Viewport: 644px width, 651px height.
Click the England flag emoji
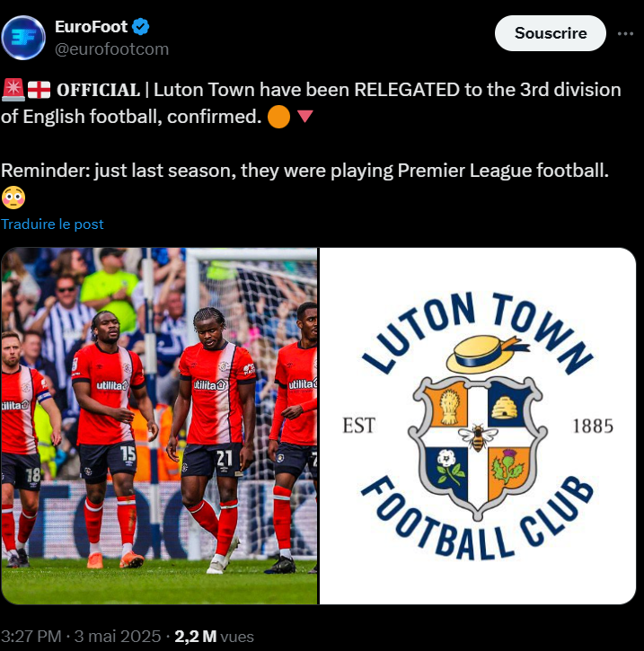(x=39, y=90)
